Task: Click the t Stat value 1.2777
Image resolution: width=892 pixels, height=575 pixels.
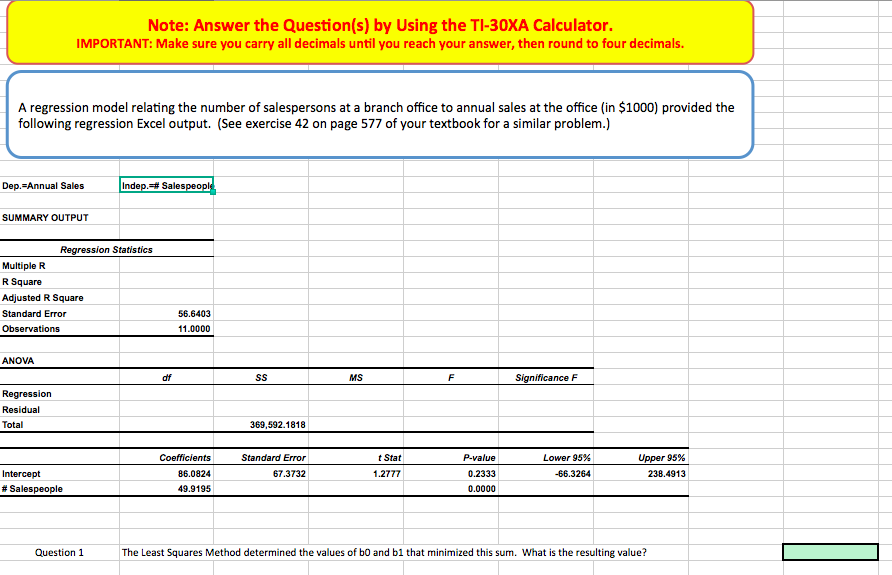Action: (387, 474)
